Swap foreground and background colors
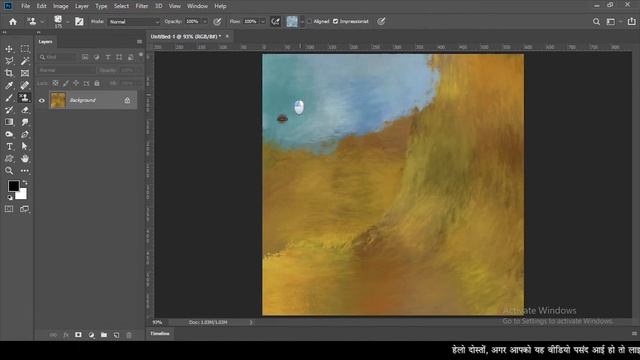Image resolution: width=640 pixels, height=360 pixels. [x=25, y=183]
